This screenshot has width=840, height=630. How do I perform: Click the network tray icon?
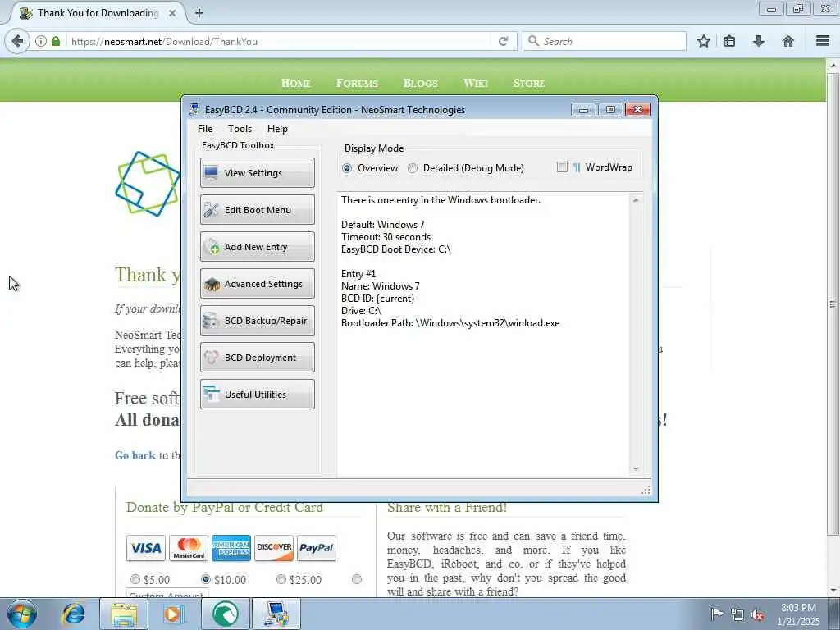[737, 614]
